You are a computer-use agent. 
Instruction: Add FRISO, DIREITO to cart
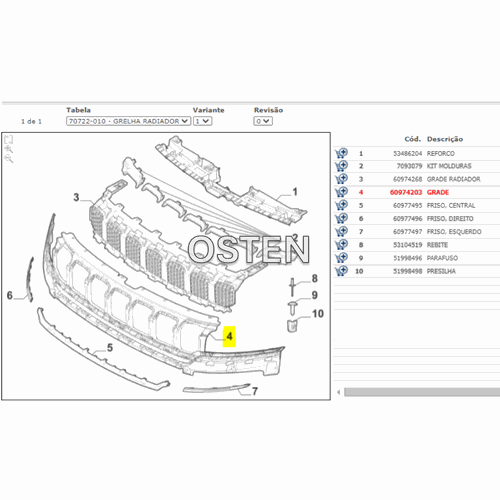tap(341, 218)
